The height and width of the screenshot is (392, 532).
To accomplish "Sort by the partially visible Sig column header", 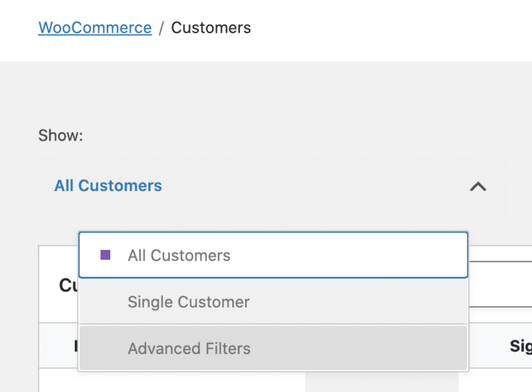I will pyautogui.click(x=520, y=346).
